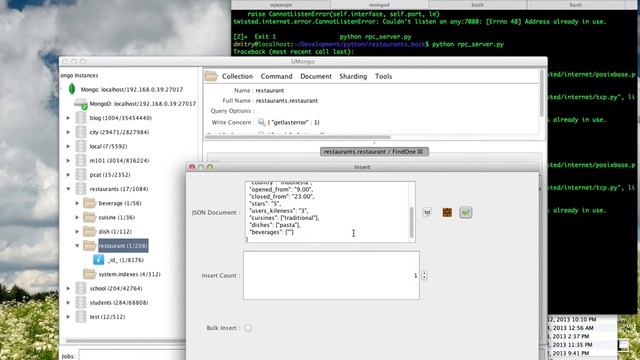
Task: Click the green checkmark validate icon
Action: click(466, 212)
